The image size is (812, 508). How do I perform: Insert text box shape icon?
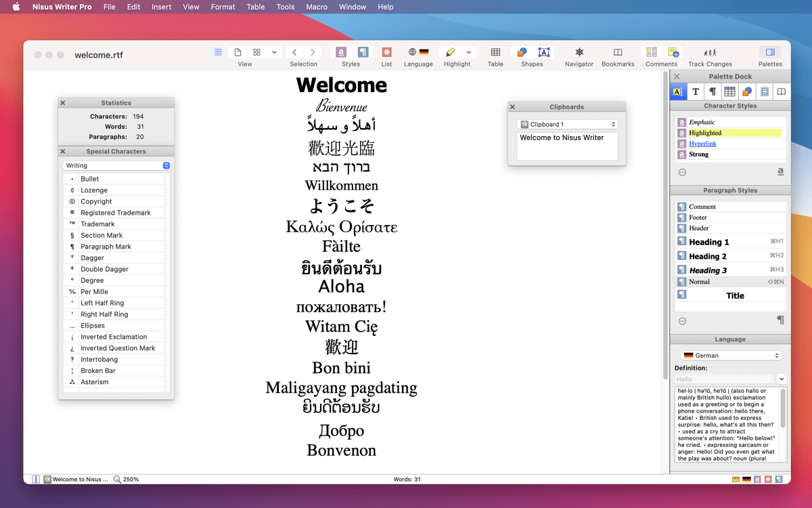543,52
